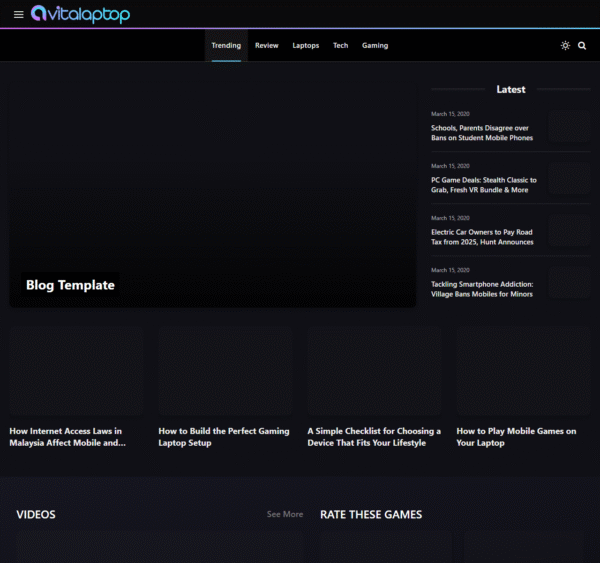Open Tackling Smartphone Addiction article
Image resolution: width=600 pixels, height=563 pixels.
(482, 289)
